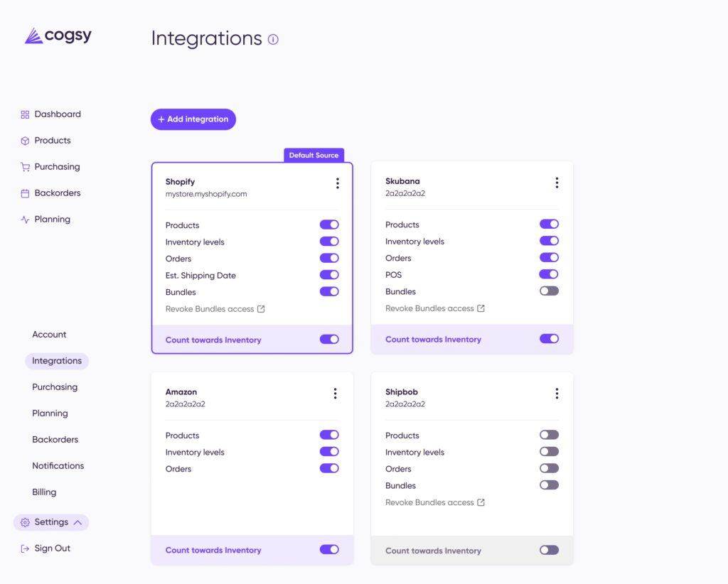Select Integrations settings item

[x=57, y=361]
